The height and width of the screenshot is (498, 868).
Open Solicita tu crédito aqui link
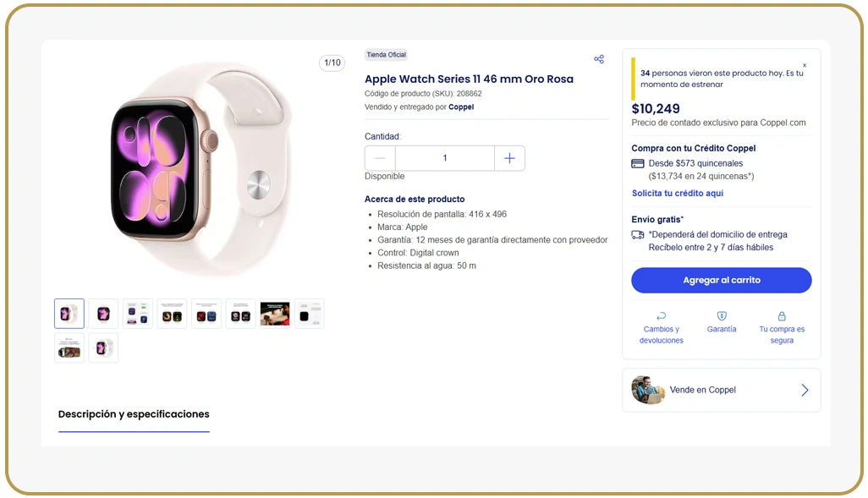pyautogui.click(x=677, y=193)
